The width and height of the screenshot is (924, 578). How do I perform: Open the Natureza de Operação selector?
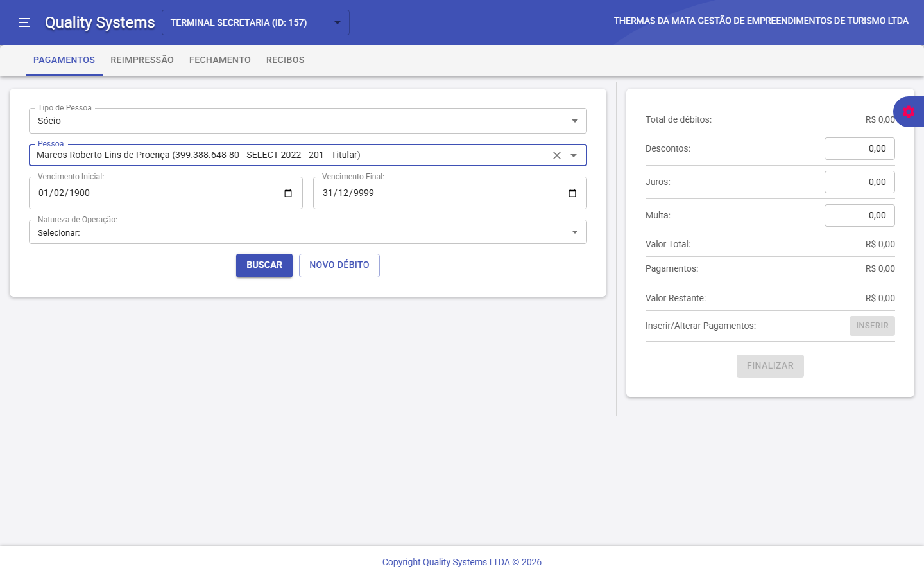(574, 232)
